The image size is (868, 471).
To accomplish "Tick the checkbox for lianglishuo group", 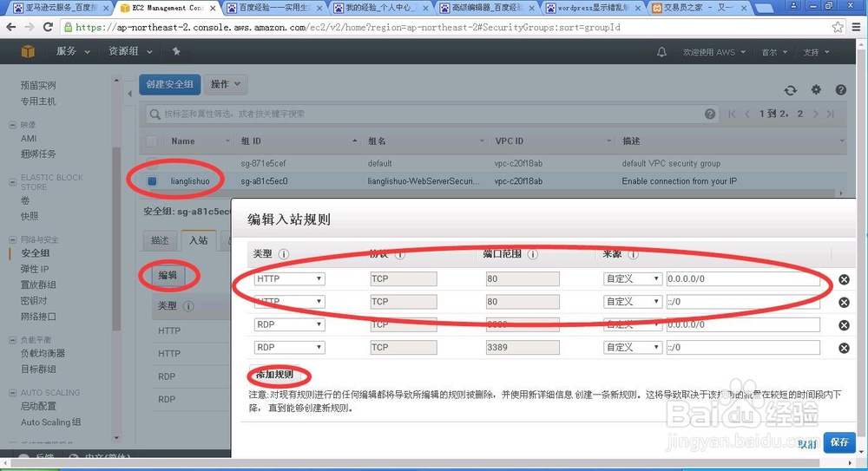I will [x=152, y=181].
